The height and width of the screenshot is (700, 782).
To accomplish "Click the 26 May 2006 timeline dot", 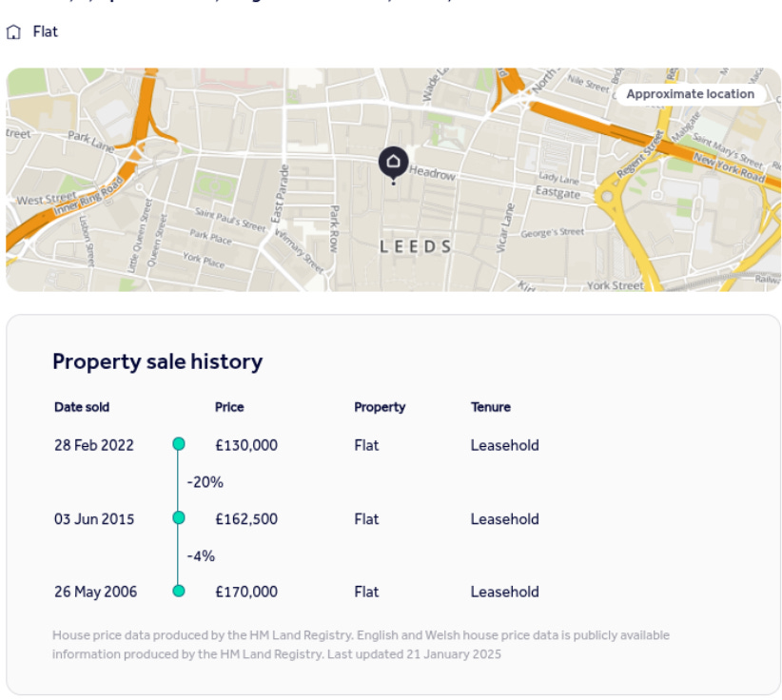I will [179, 591].
